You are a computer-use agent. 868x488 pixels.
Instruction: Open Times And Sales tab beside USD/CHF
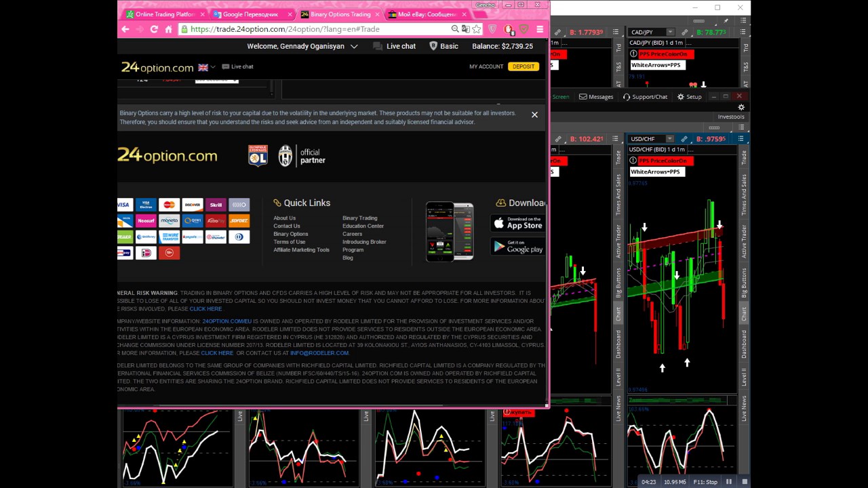744,195
